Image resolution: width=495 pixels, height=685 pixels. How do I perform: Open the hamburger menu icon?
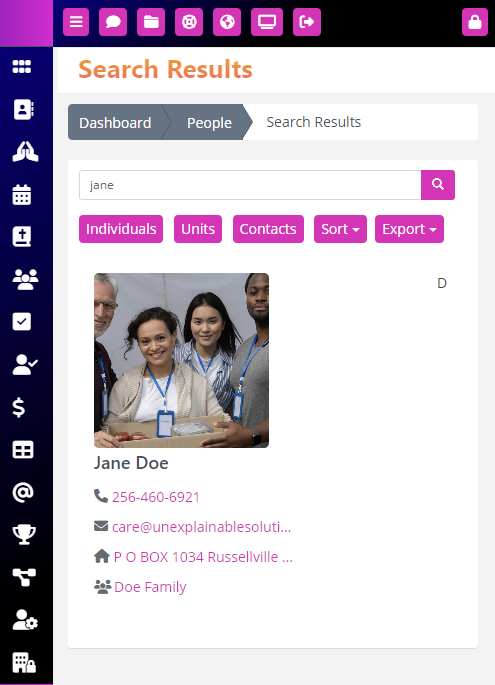click(76, 22)
